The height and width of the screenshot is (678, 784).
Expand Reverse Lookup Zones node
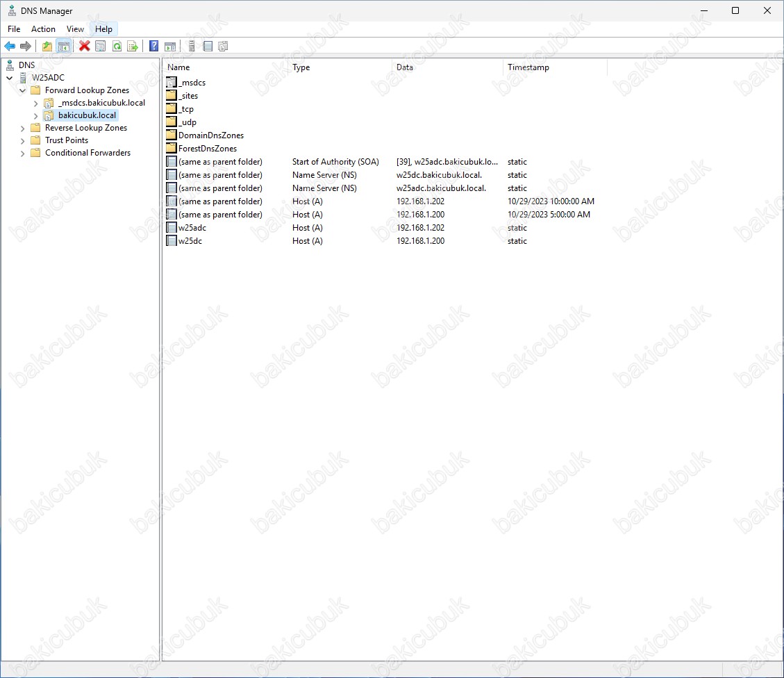pyautogui.click(x=22, y=129)
